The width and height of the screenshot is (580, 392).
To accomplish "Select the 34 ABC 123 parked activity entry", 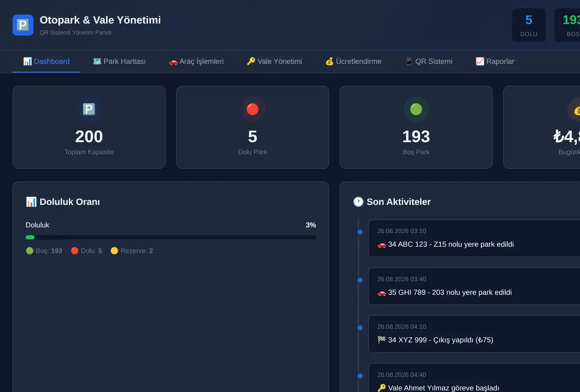I will click(x=474, y=238).
